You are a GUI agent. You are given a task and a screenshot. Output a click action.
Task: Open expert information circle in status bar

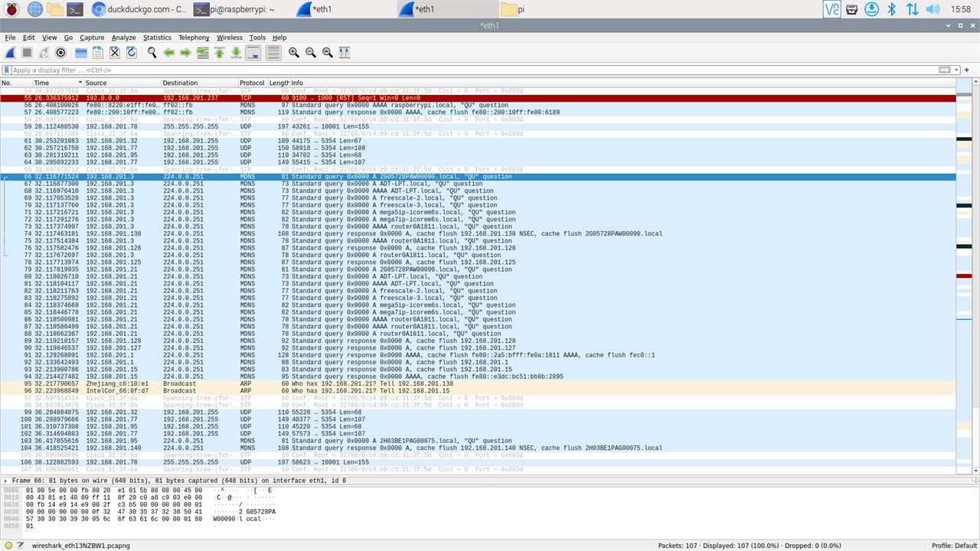click(x=7, y=546)
